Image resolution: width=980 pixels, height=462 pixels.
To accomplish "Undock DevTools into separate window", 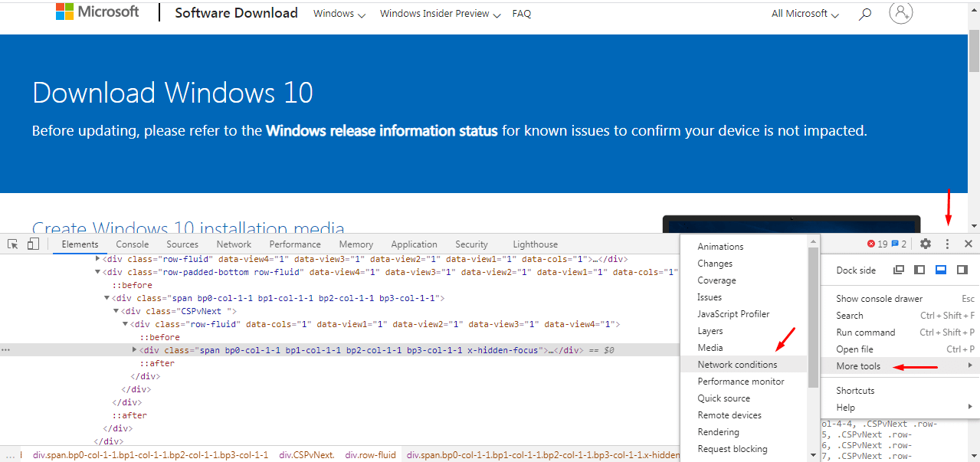I will pos(899,270).
